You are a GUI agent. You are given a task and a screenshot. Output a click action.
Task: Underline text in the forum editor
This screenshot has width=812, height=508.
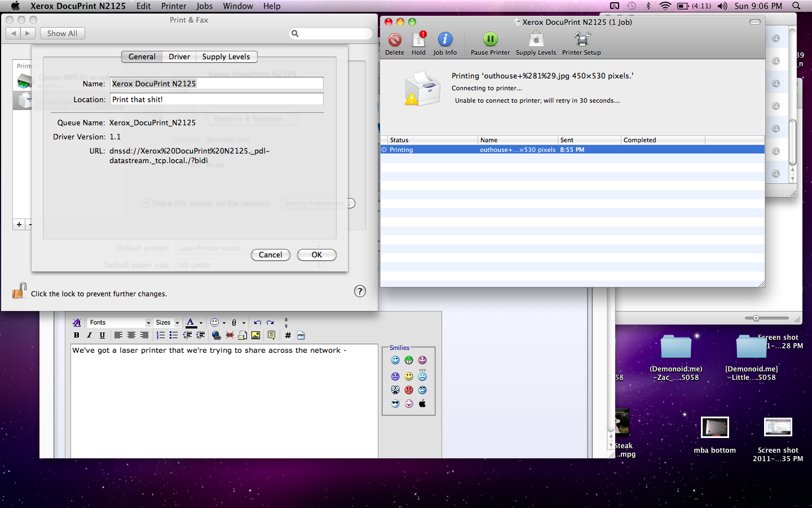(102, 335)
